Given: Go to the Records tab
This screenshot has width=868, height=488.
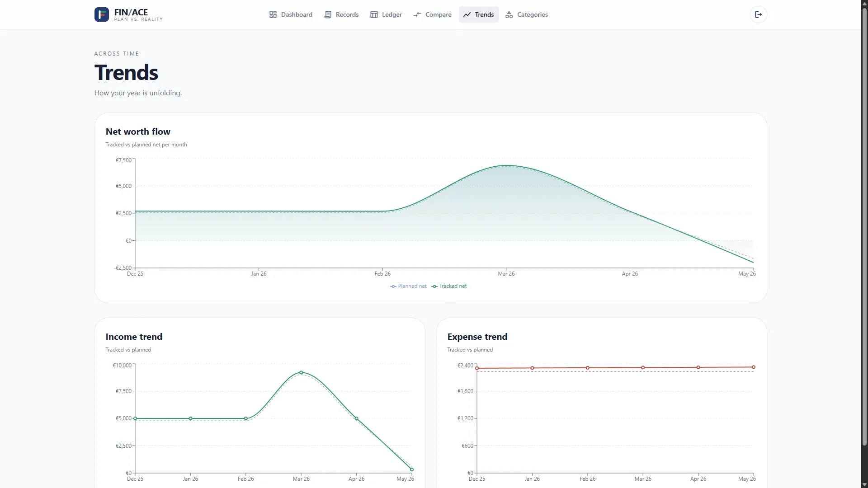Looking at the screenshot, I should [x=341, y=14].
